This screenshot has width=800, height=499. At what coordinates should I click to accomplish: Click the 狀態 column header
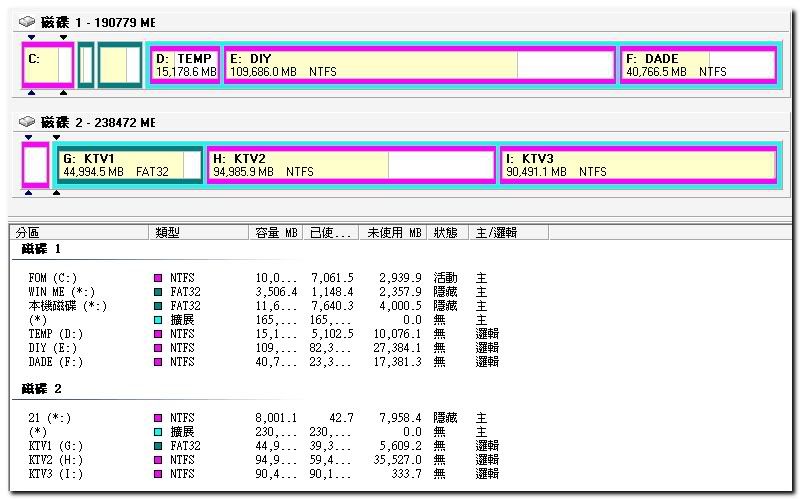(x=447, y=233)
